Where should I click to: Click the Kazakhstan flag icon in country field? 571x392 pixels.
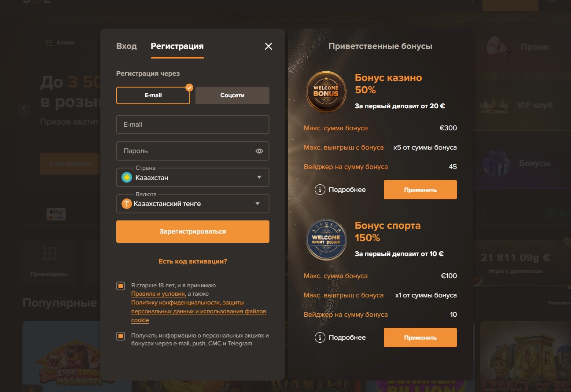(x=127, y=178)
